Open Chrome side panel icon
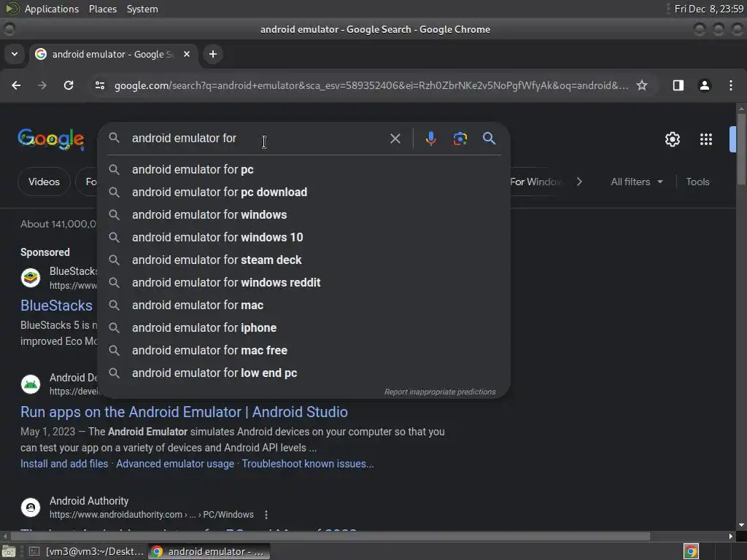Screen dimensions: 747x560 click(678, 85)
